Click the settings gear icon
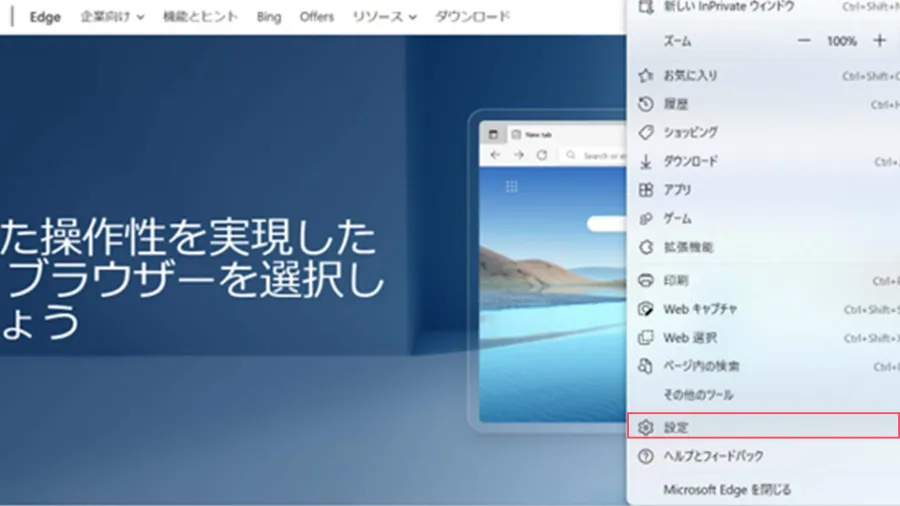 [646, 427]
